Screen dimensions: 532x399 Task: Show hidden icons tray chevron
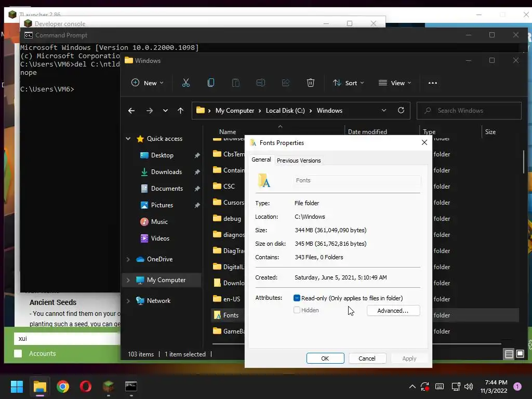coord(412,387)
